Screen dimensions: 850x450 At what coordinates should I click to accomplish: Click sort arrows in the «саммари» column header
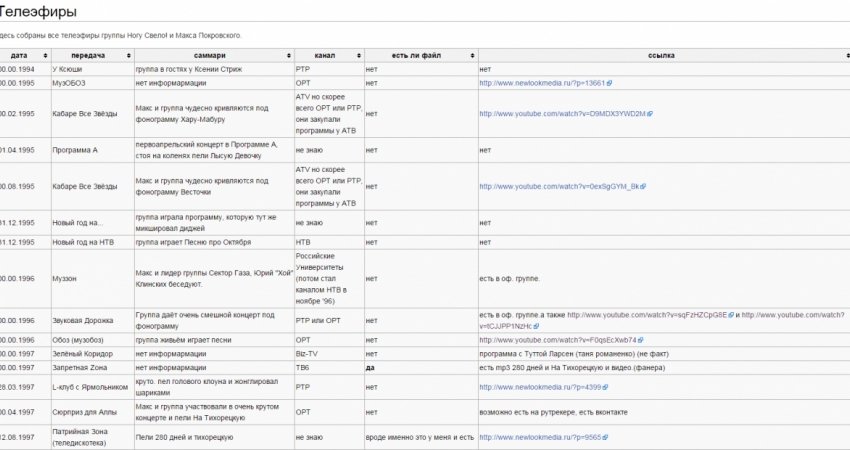(289, 55)
